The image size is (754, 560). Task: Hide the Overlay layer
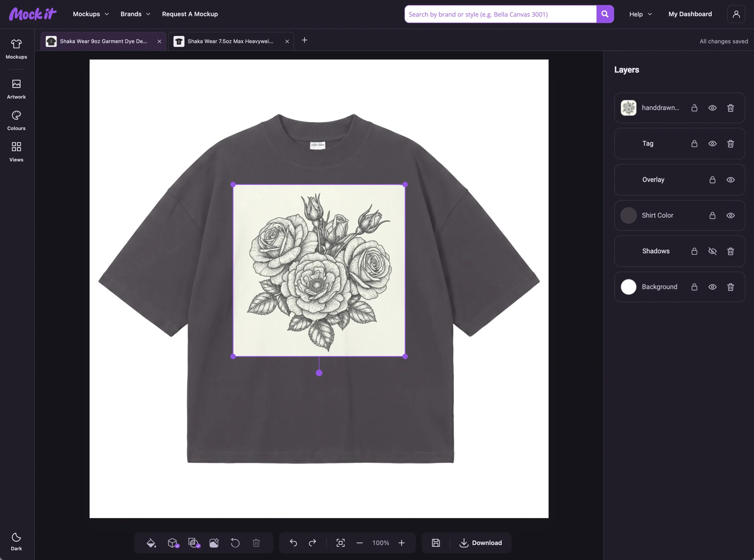click(x=731, y=180)
